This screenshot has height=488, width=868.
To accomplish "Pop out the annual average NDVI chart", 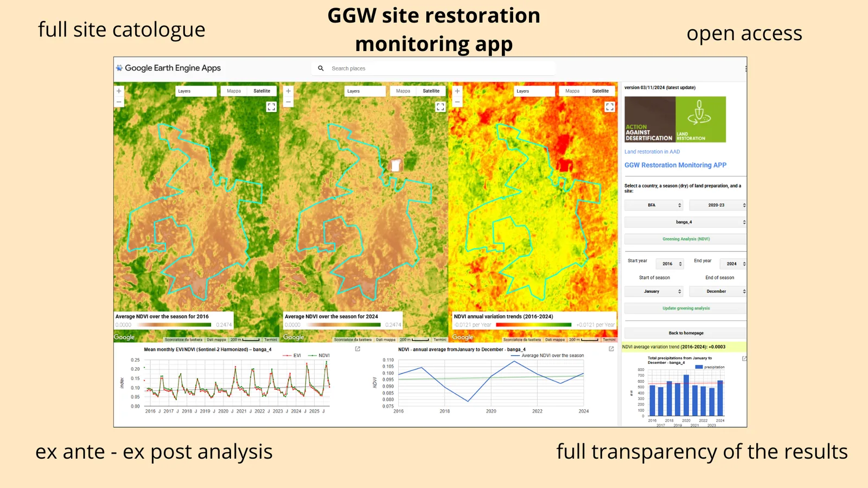I will pos(611,349).
